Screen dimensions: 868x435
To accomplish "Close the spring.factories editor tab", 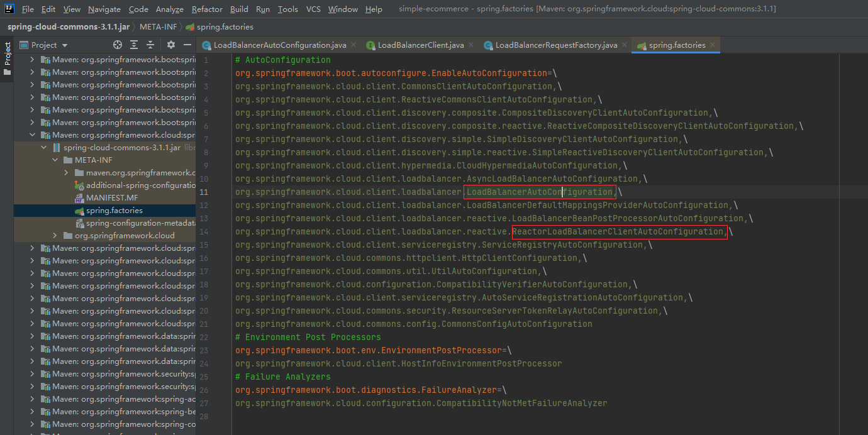I will point(712,45).
